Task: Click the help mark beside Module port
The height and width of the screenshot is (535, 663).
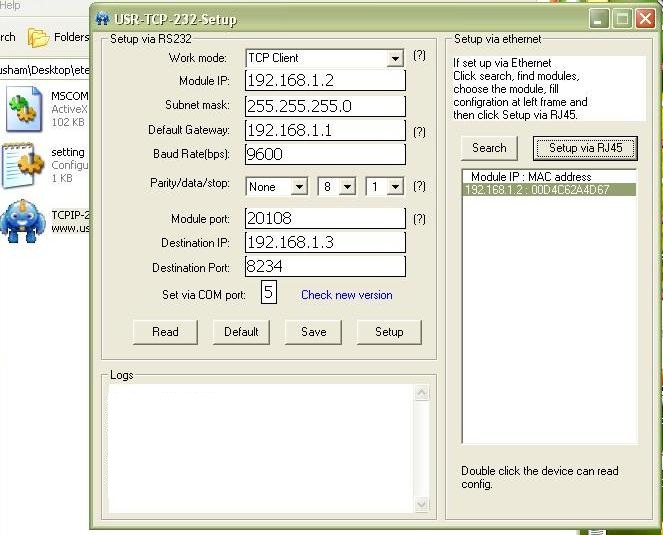Action: pos(419,219)
